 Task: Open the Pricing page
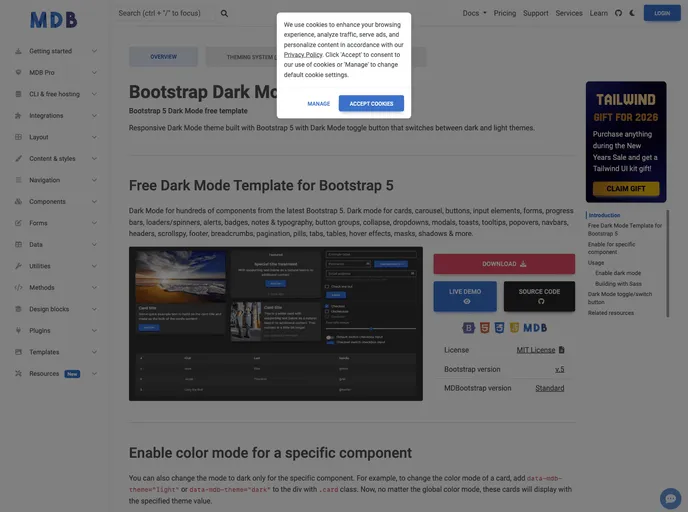pyautogui.click(x=505, y=13)
